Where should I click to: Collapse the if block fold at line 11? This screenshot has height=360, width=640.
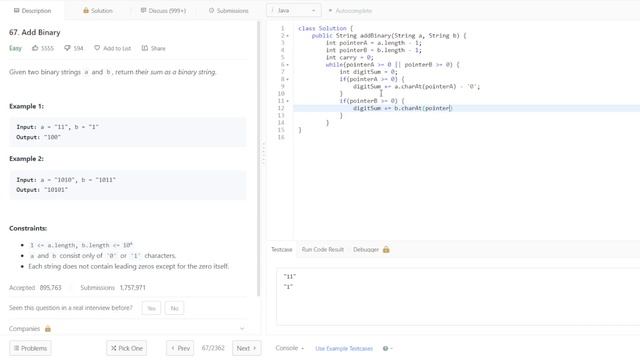[x=287, y=101]
